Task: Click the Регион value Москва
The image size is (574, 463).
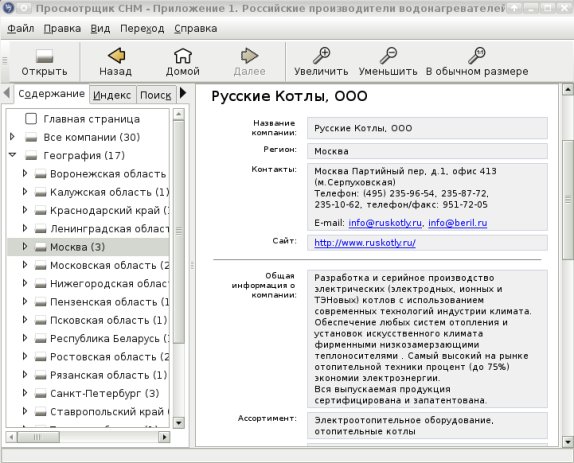Action: [331, 151]
